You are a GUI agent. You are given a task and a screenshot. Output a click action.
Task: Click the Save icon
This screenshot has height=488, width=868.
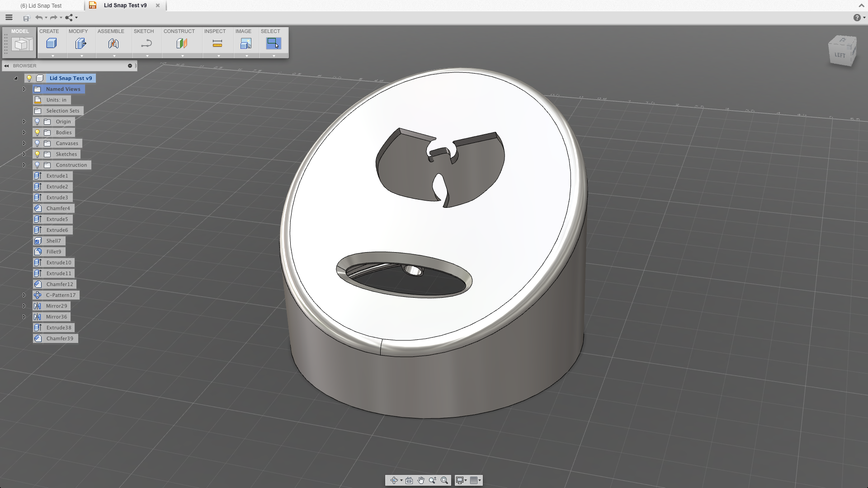(26, 18)
